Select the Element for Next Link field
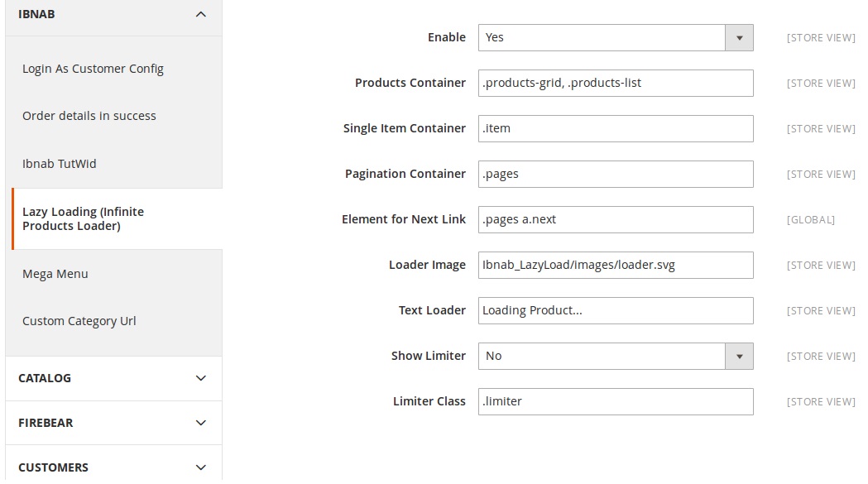The image size is (868, 484). (615, 219)
